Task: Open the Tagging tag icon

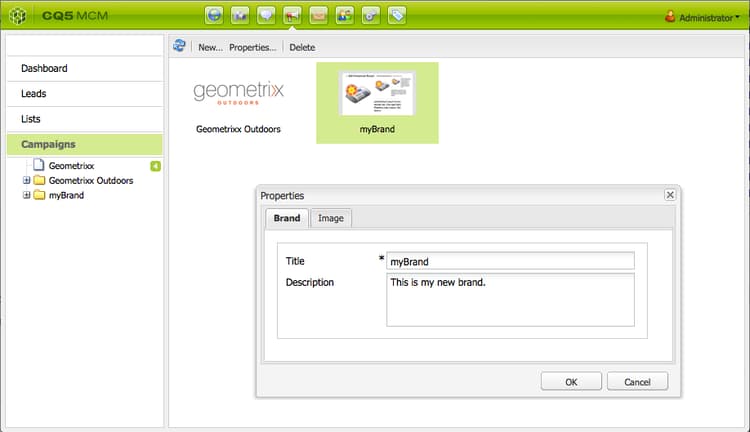Action: click(397, 15)
